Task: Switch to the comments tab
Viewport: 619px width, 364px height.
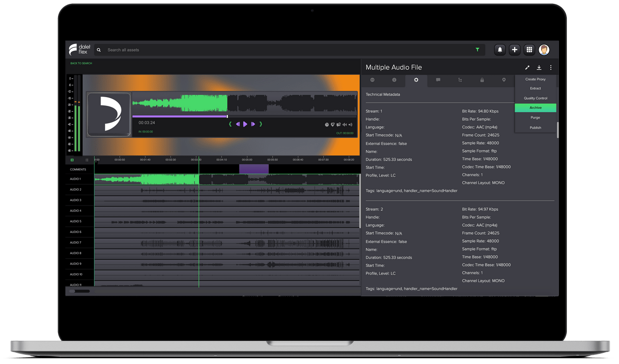Action: [438, 80]
